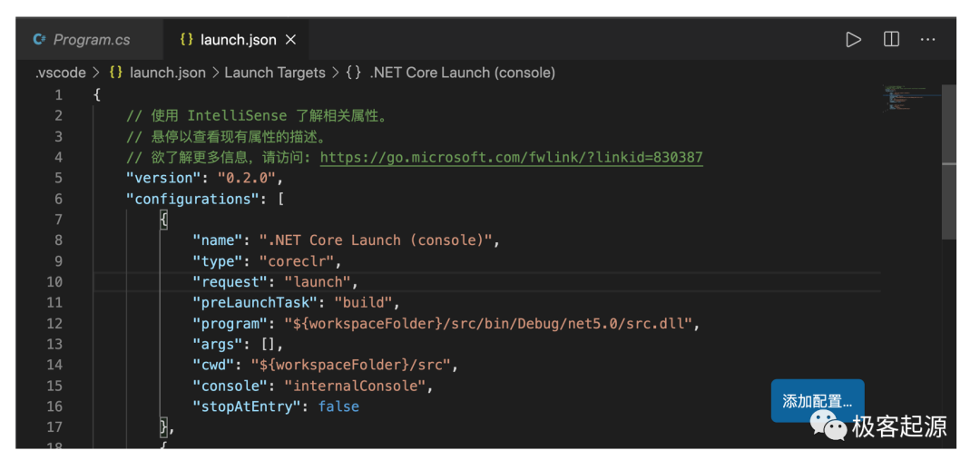
Task: Switch to the Program.cs tab
Action: click(91, 40)
